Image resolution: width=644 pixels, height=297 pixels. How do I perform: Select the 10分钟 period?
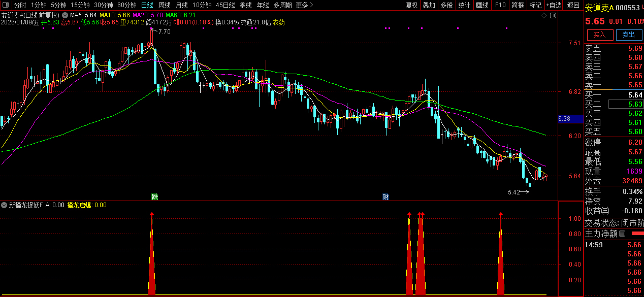(x=202, y=5)
